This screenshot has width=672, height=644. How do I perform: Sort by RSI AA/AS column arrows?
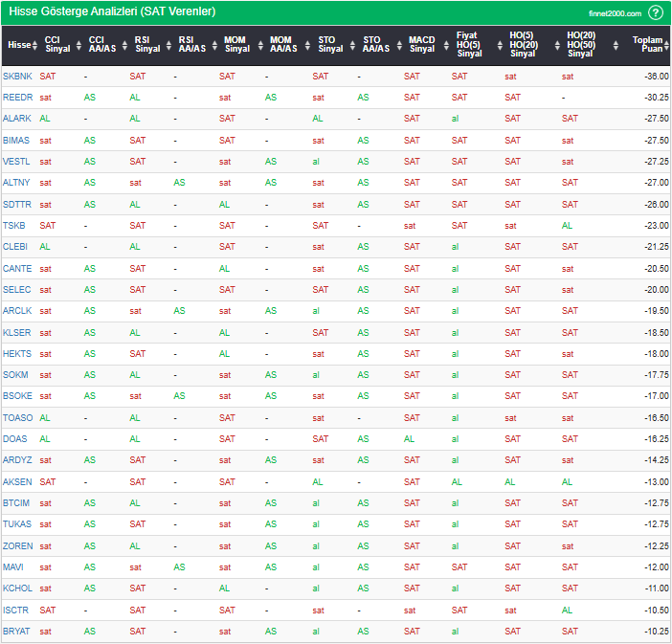coord(214,45)
